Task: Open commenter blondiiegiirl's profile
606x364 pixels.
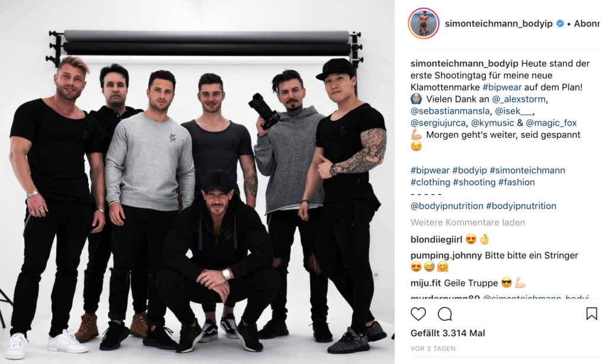Action: 436,240
